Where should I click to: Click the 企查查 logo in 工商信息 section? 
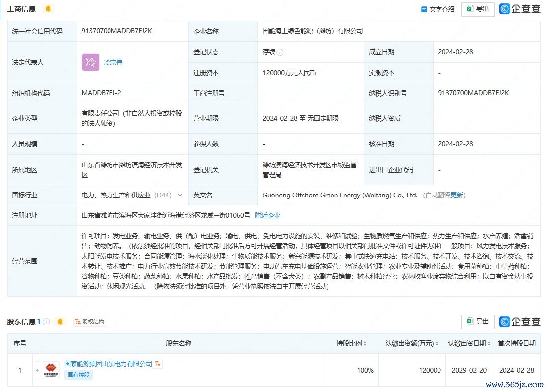click(520, 9)
